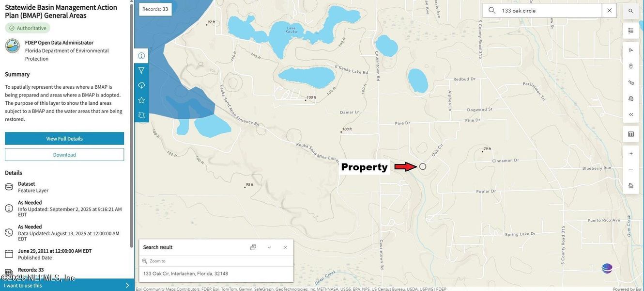Image resolution: width=644 pixels, height=291 pixels.
Task: Expand 'I want to use this' bar
Action: [x=67, y=285]
